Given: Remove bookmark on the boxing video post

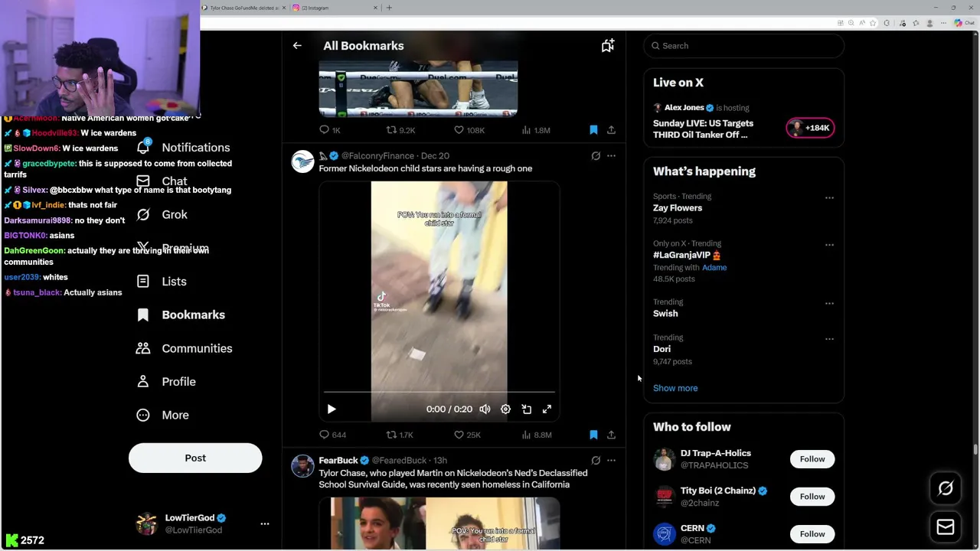Looking at the screenshot, I should pos(593,130).
